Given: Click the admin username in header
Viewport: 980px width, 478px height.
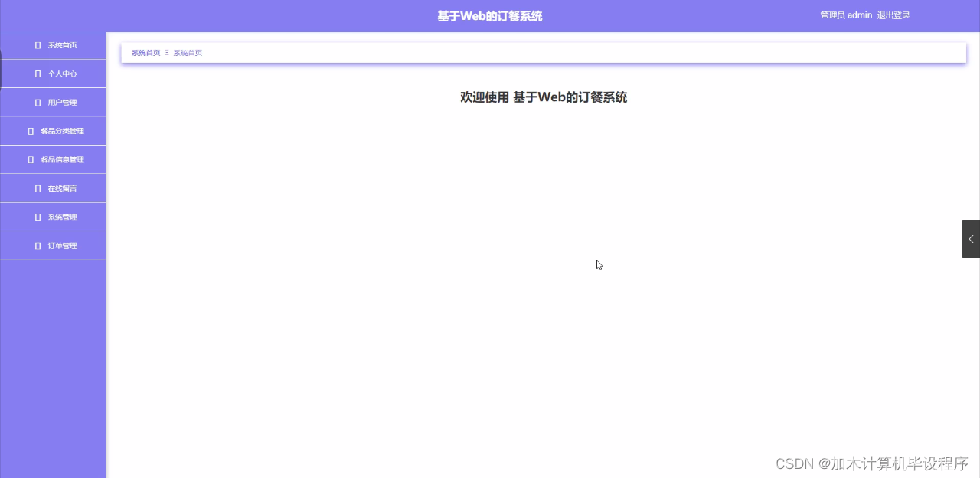Looking at the screenshot, I should tap(859, 15).
